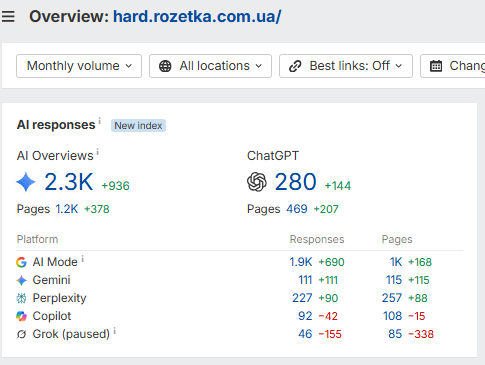Click the Gemini platform label
Viewport: 485px width, 365px height.
pos(51,280)
